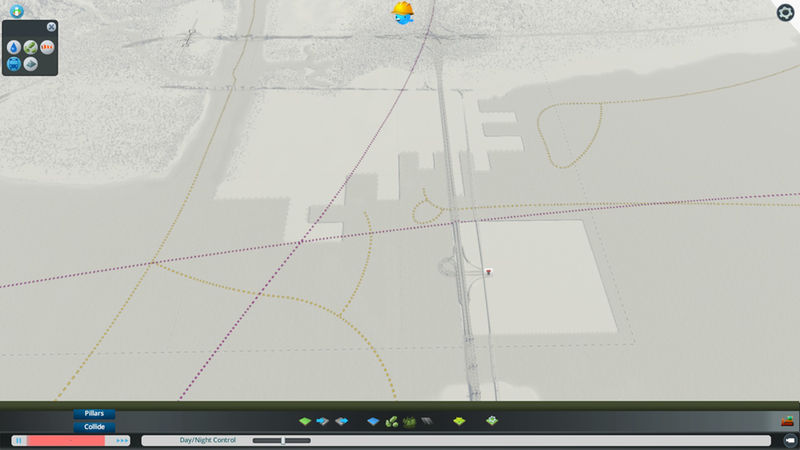Open the forest trees tool tab

tap(409, 422)
